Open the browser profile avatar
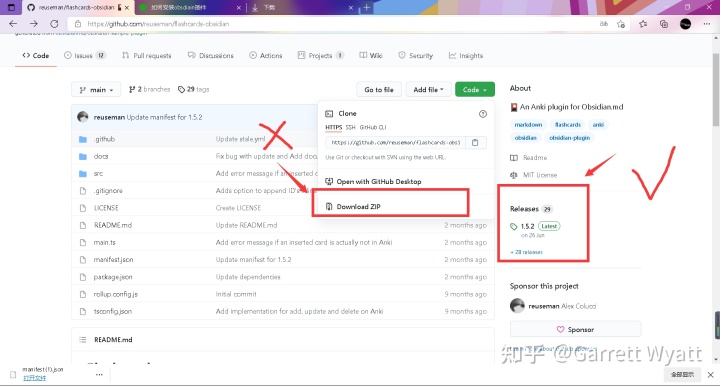Viewport: 720px width, 386px height. [686, 24]
